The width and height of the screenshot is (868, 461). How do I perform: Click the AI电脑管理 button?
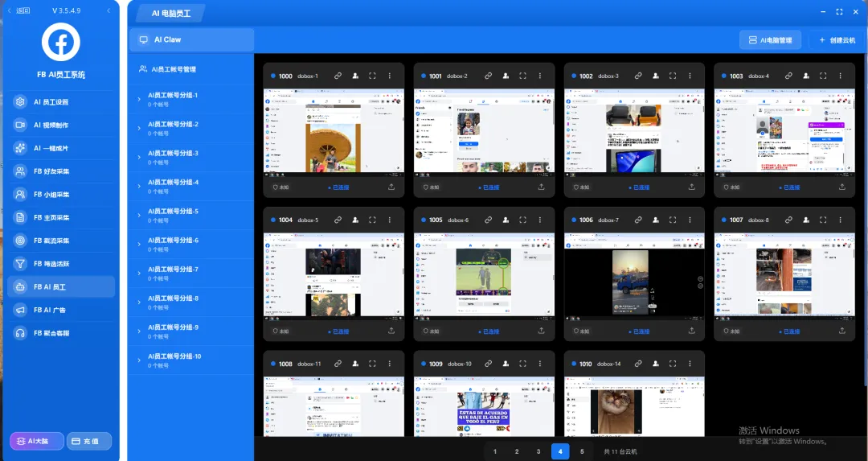(770, 40)
